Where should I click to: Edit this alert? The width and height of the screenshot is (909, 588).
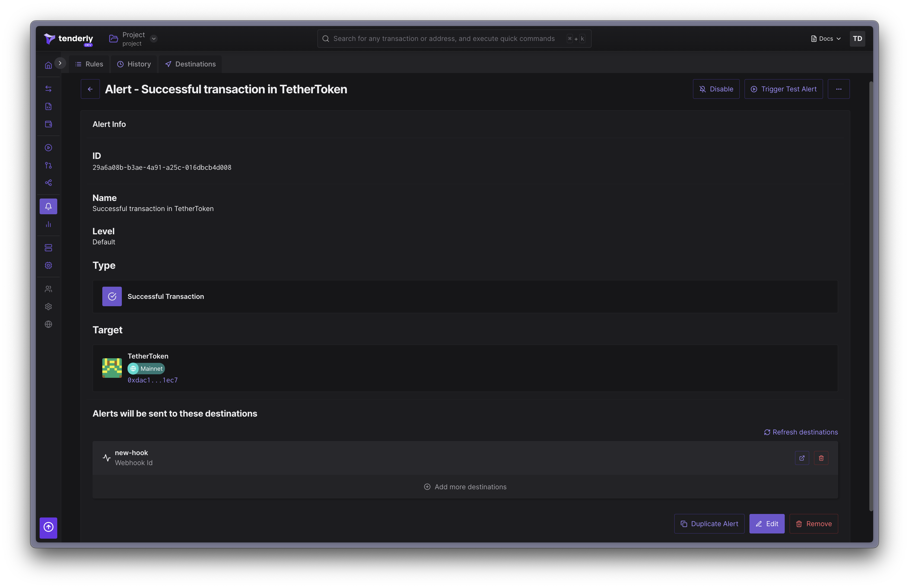click(767, 524)
